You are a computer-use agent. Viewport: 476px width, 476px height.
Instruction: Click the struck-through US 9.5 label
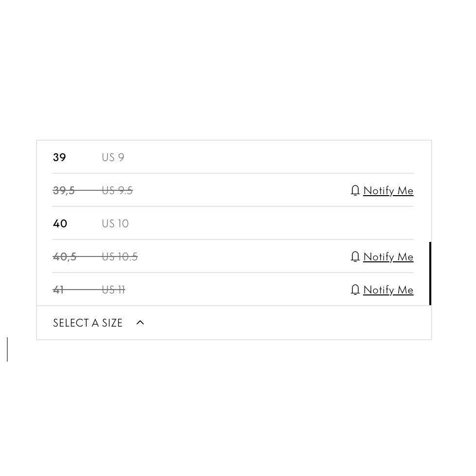pyautogui.click(x=117, y=191)
